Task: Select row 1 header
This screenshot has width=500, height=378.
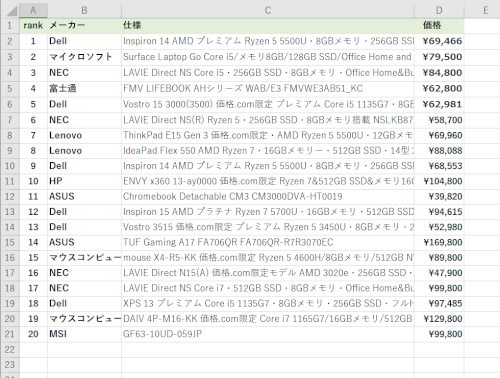Action: click(x=10, y=25)
